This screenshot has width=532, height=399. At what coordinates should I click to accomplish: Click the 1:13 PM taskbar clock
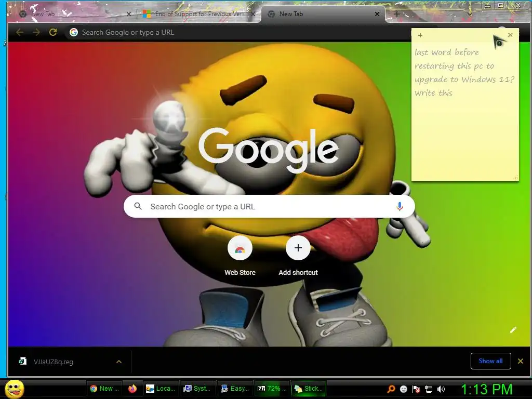486,389
